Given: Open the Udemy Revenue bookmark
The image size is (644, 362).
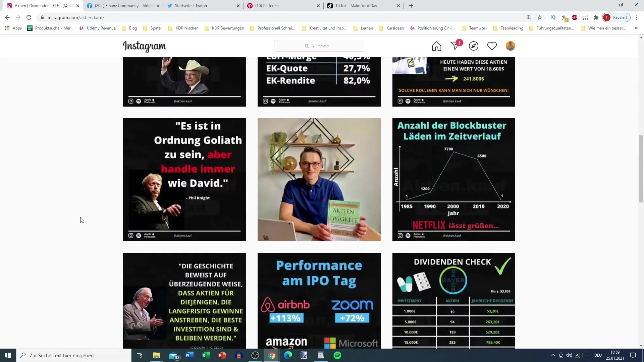Looking at the screenshot, I should (98, 28).
